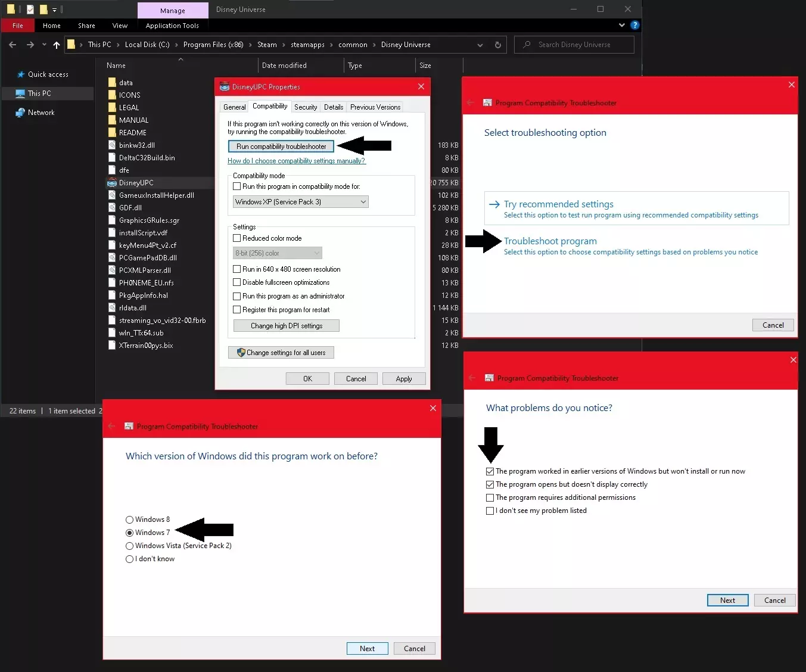Click the new folder quick access toolbar icon
This screenshot has height=672, width=806.
click(43, 10)
